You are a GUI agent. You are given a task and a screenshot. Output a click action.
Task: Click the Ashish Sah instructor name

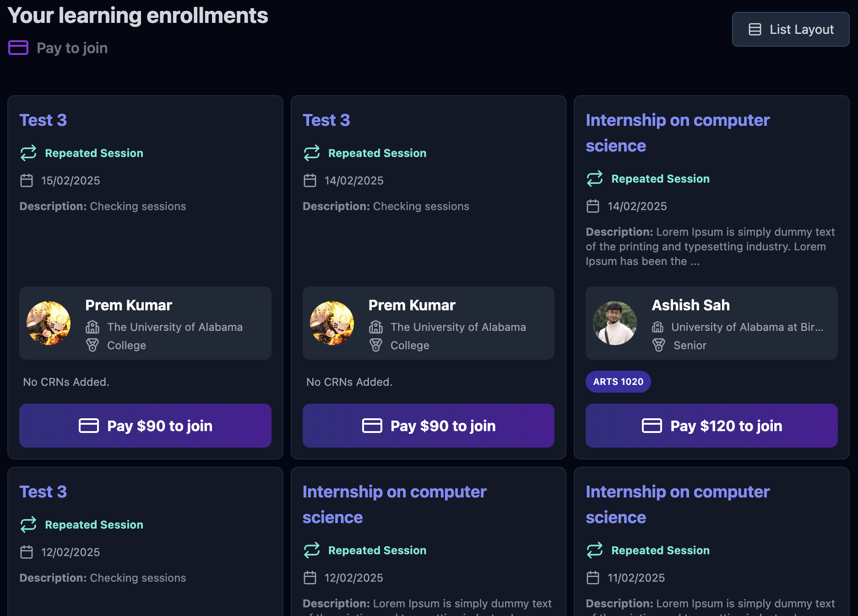[690, 305]
